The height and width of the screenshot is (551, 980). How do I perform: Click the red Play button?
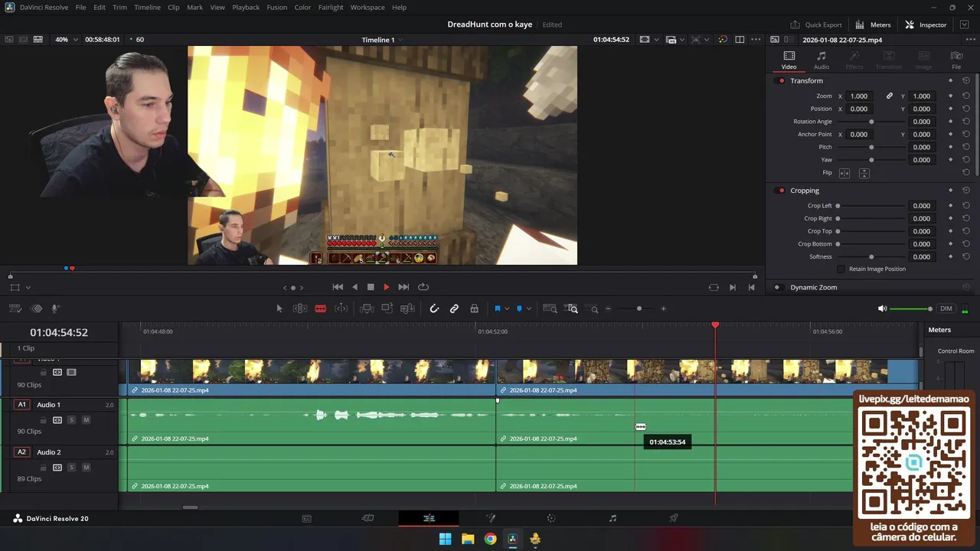click(387, 287)
